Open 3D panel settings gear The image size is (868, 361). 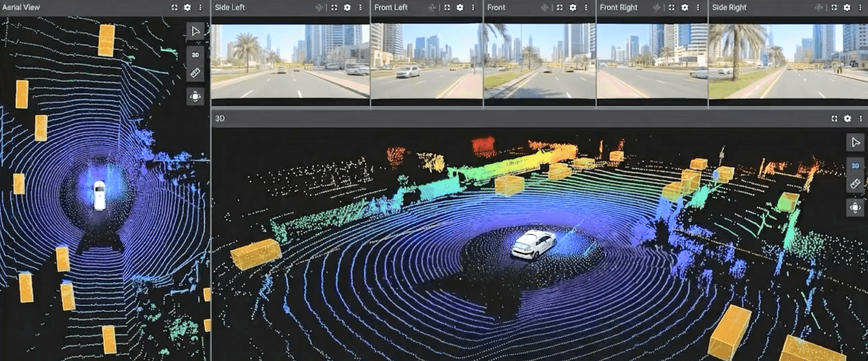(x=847, y=119)
